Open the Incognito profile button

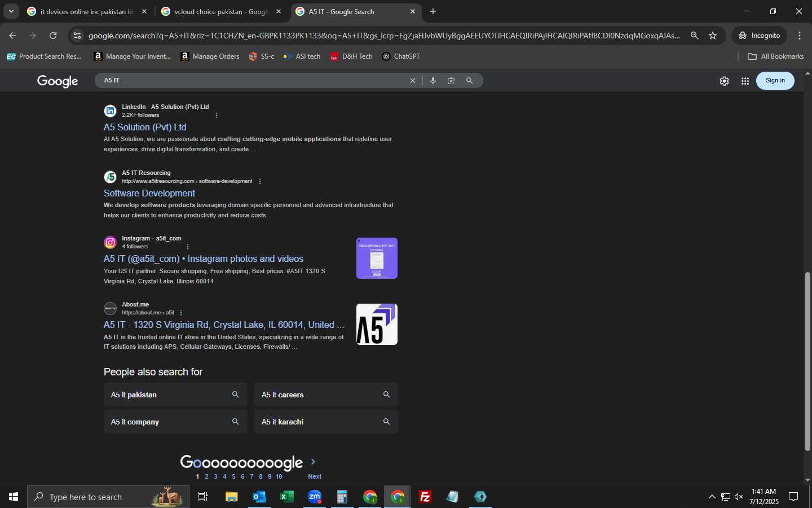pos(760,36)
